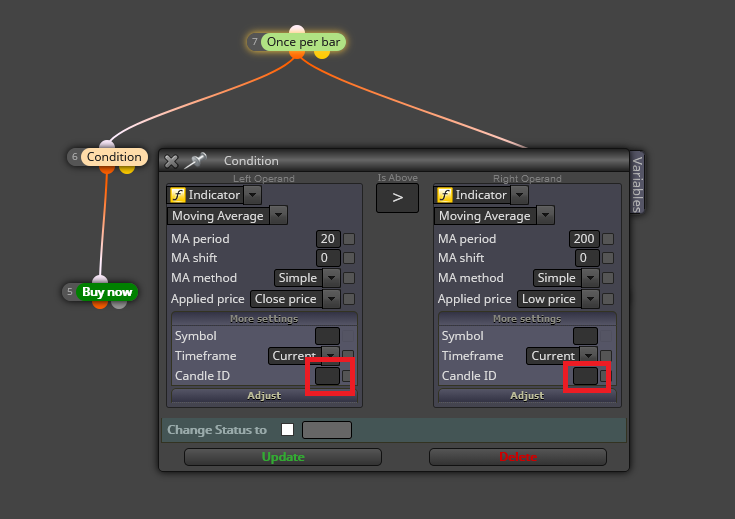Screen dimensions: 735x519
Task: Toggle checkbox next to Right MA shift
Action: [608, 258]
